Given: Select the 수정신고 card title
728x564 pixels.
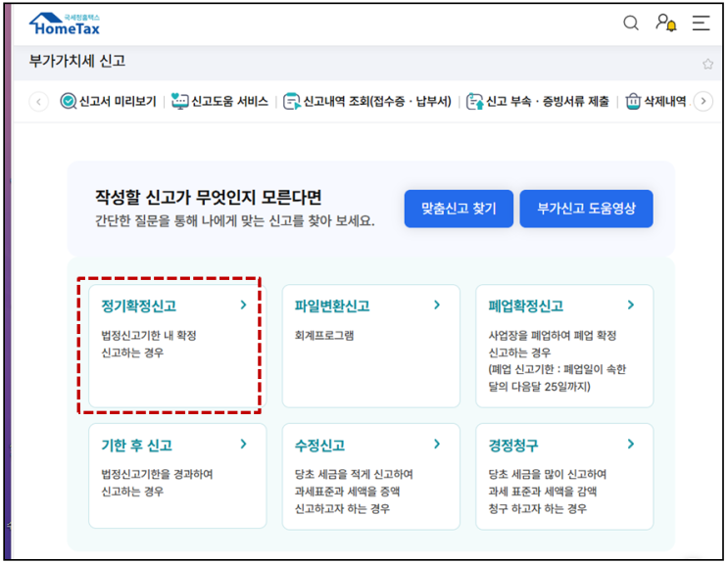Looking at the screenshot, I should point(319,446).
